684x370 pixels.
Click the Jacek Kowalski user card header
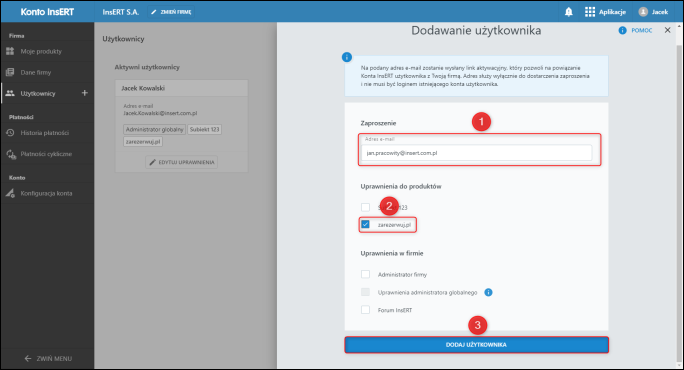click(x=181, y=88)
